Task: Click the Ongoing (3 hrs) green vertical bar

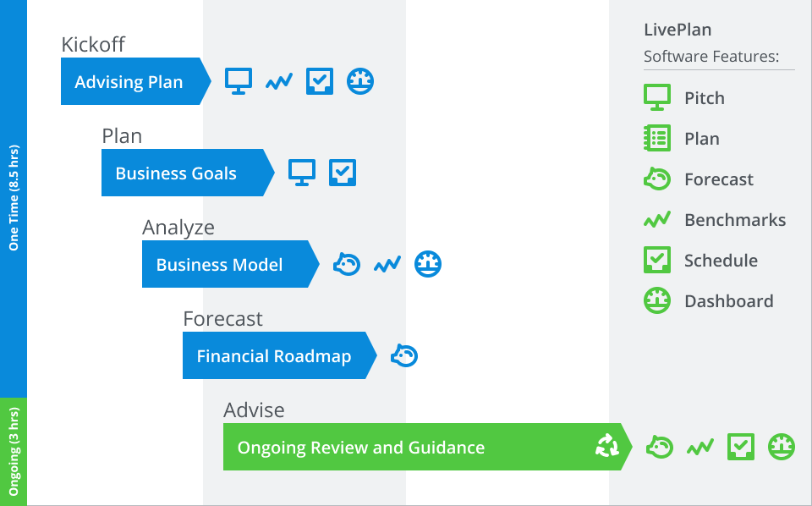Action: click(x=14, y=451)
